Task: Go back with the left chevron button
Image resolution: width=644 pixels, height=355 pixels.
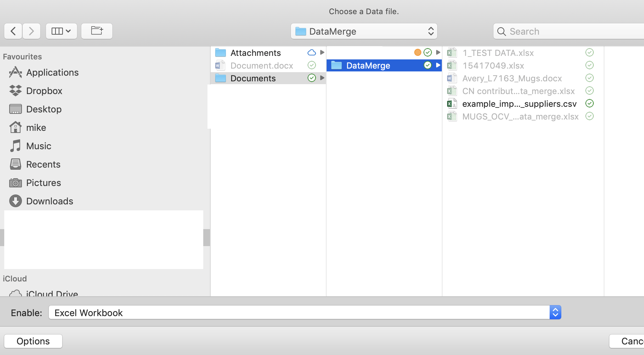Action: (13, 31)
